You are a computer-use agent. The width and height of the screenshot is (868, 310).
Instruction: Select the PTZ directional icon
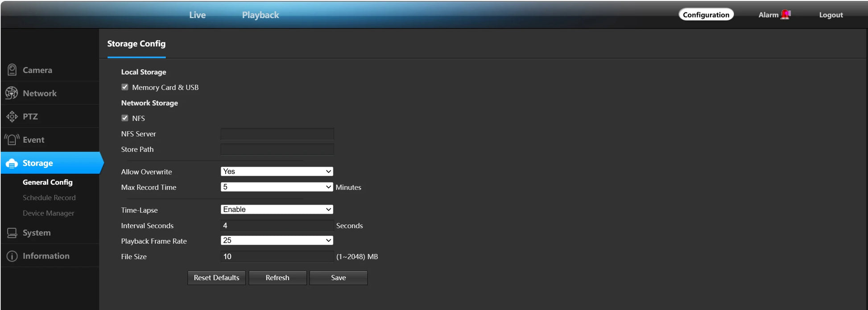pyautogui.click(x=12, y=116)
